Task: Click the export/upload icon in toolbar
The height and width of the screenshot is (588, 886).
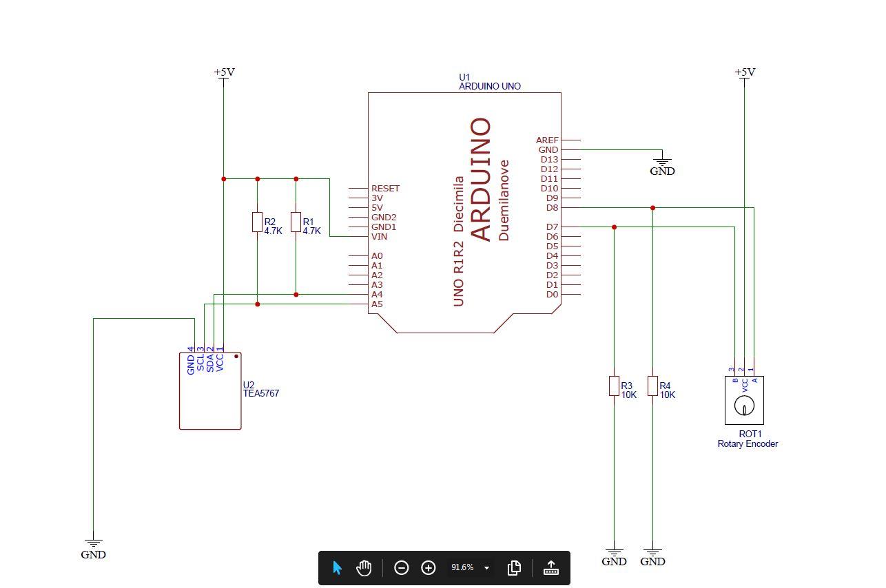Action: coord(550,567)
